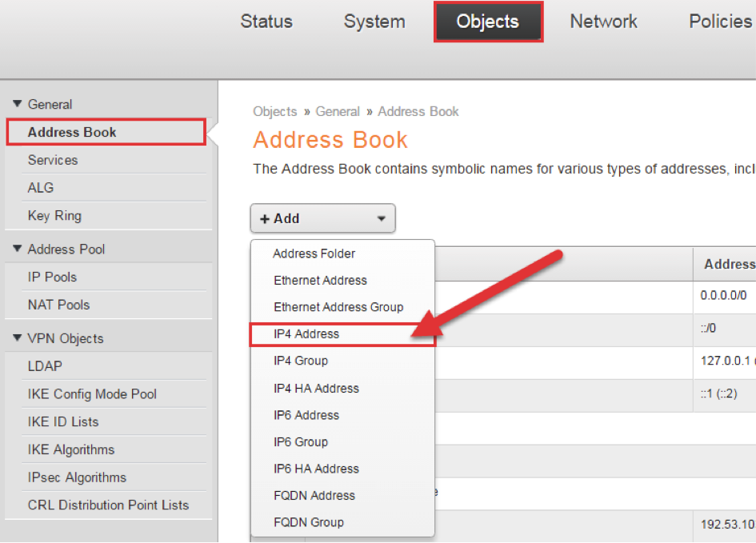
Task: Select the 192.53.10 address cell
Action: [725, 525]
